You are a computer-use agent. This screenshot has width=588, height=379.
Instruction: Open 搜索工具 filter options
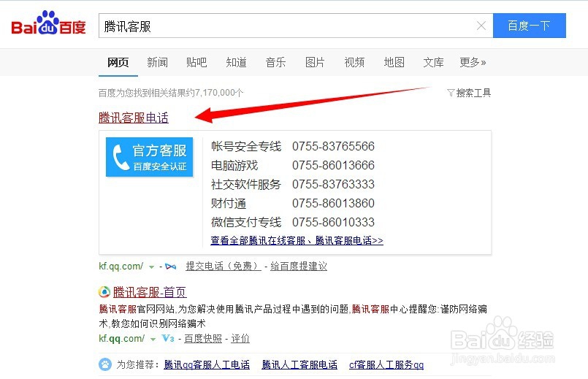[x=469, y=93]
